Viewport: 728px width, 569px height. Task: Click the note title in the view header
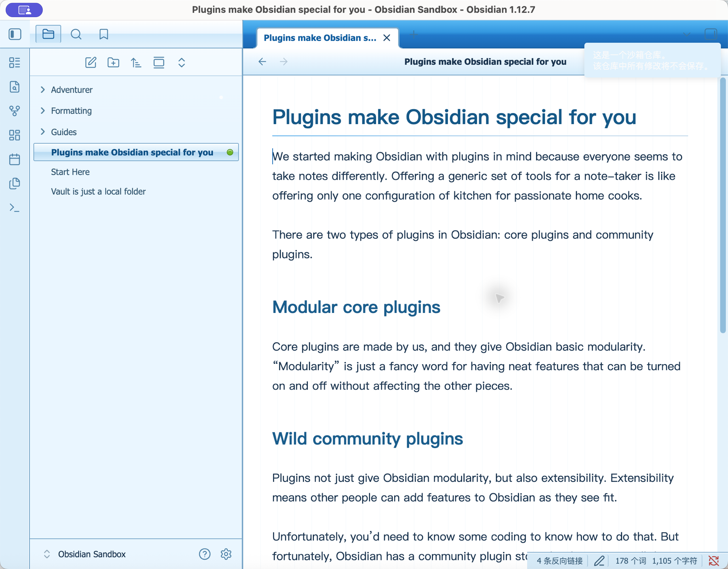click(x=485, y=61)
